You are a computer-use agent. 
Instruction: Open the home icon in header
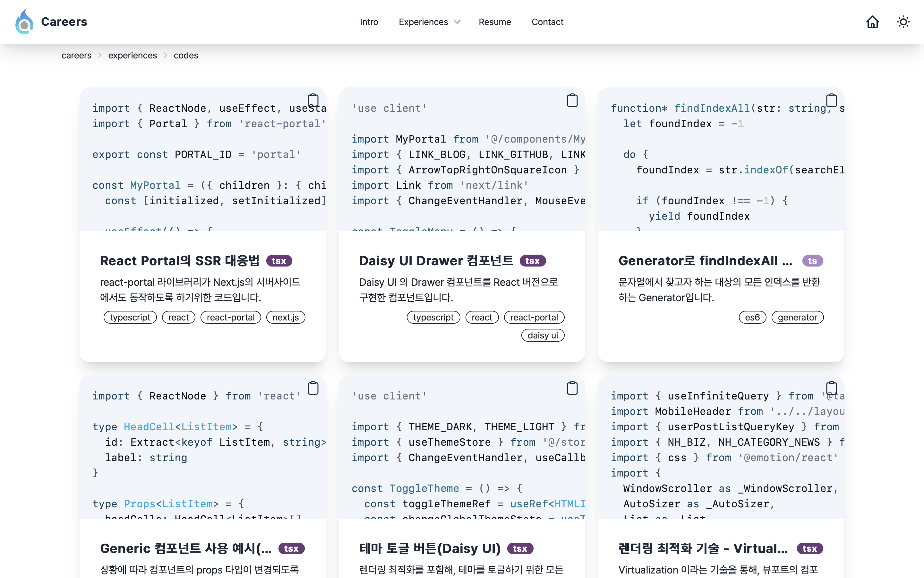click(872, 22)
